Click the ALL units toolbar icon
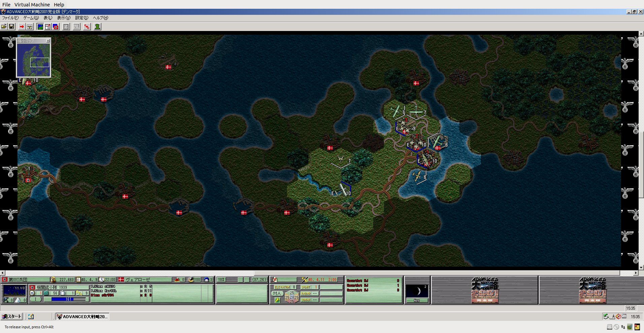 pos(77,27)
